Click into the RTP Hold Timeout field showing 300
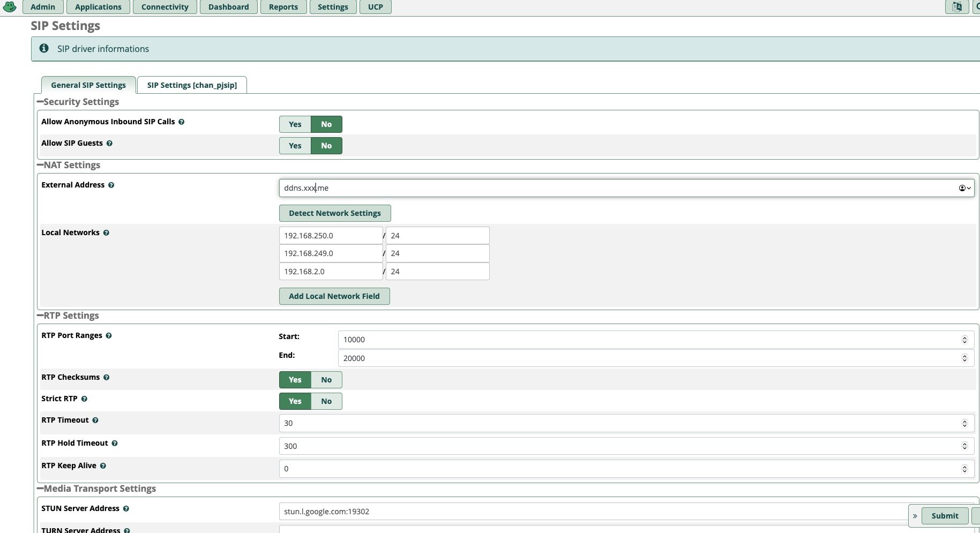 [x=626, y=446]
